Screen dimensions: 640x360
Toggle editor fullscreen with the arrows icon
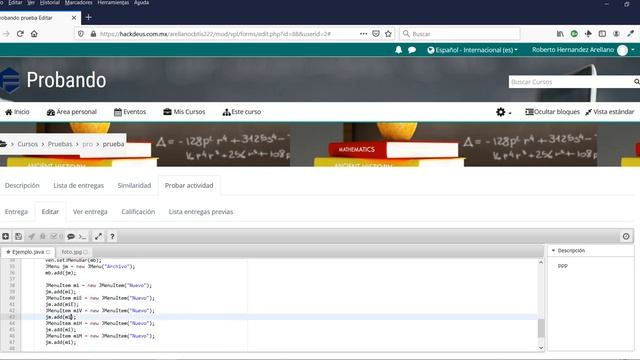click(98, 236)
